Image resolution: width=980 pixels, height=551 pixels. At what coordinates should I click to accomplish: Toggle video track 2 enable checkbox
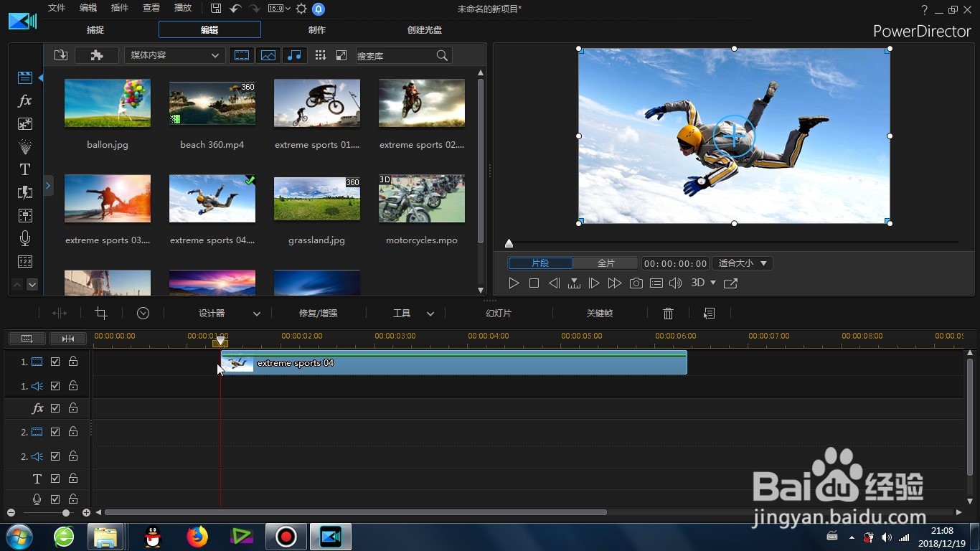click(55, 432)
